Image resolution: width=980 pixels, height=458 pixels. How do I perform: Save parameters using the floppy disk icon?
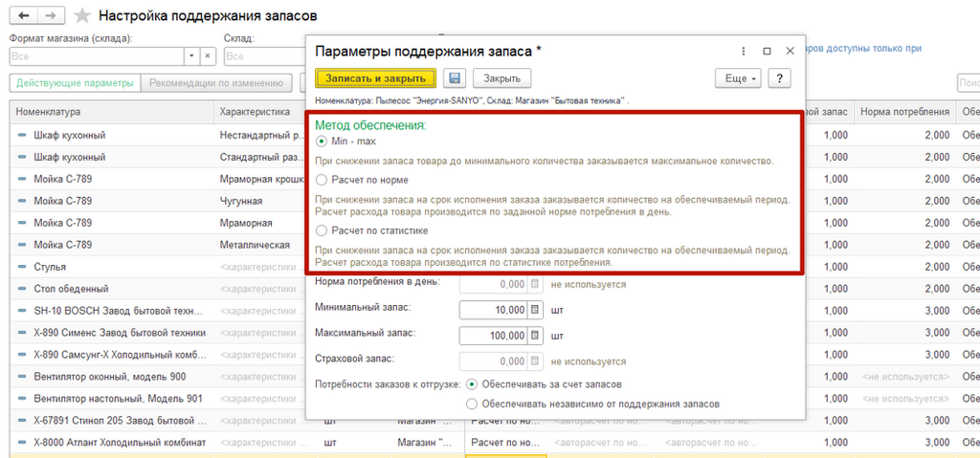(x=455, y=78)
